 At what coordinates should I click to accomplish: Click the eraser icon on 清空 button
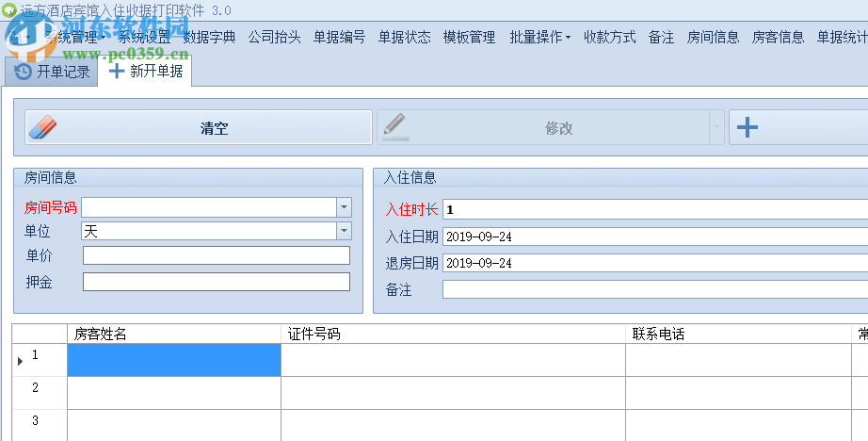point(43,127)
